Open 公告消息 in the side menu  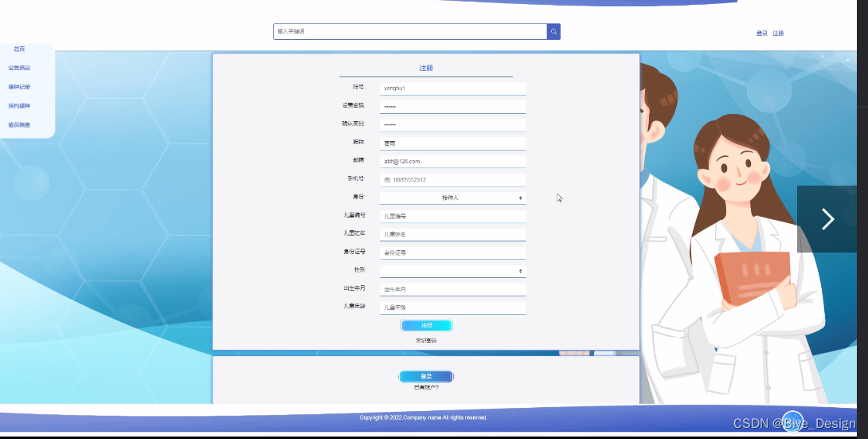(19, 68)
